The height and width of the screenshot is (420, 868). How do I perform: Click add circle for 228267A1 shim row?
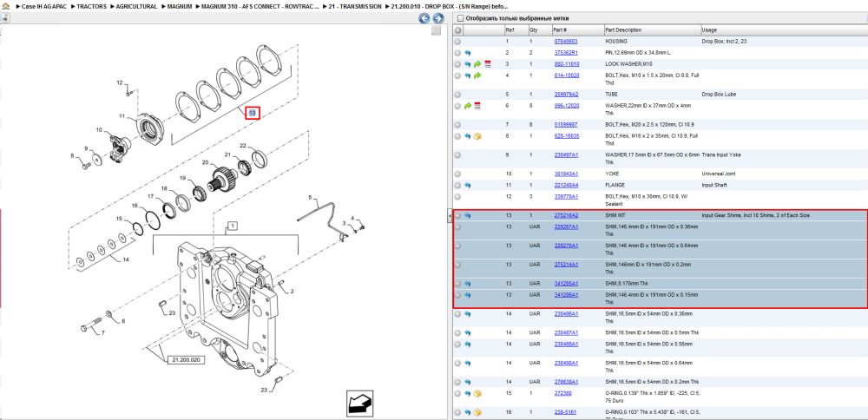point(457,226)
